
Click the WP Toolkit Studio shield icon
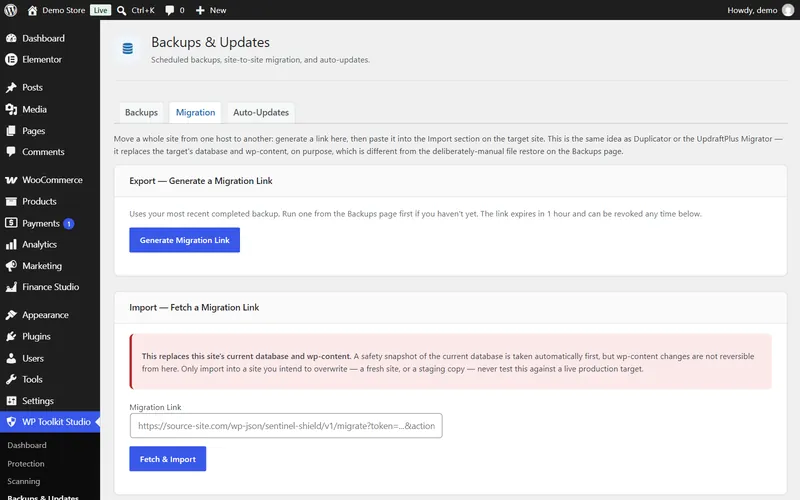(x=11, y=422)
